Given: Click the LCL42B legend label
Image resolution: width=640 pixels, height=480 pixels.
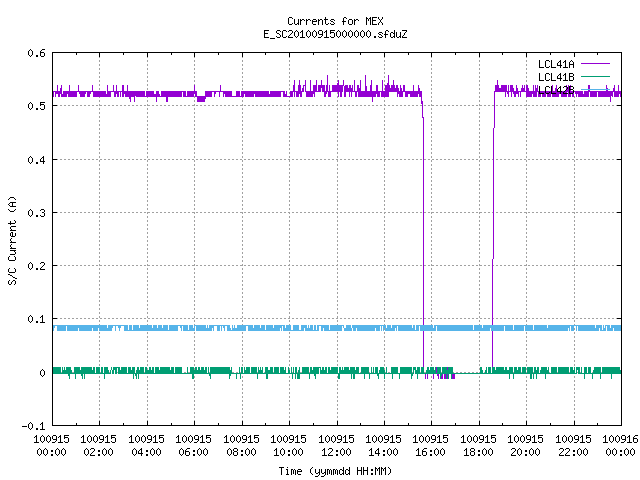Looking at the screenshot, I should click(x=556, y=90).
